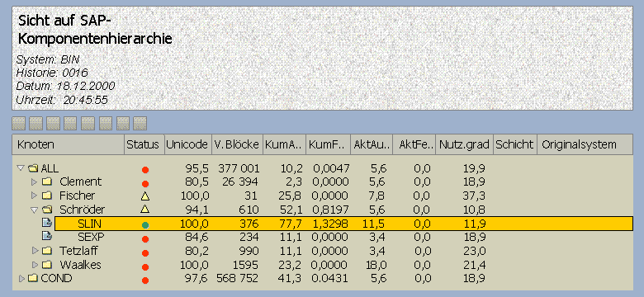Screen dimensions: 644x297
Task: Click the KumA.. column header
Action: pyautogui.click(x=285, y=144)
